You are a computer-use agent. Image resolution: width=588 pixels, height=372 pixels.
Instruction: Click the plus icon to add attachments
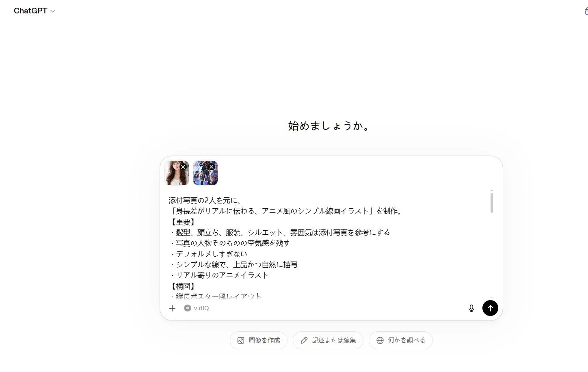point(172,308)
